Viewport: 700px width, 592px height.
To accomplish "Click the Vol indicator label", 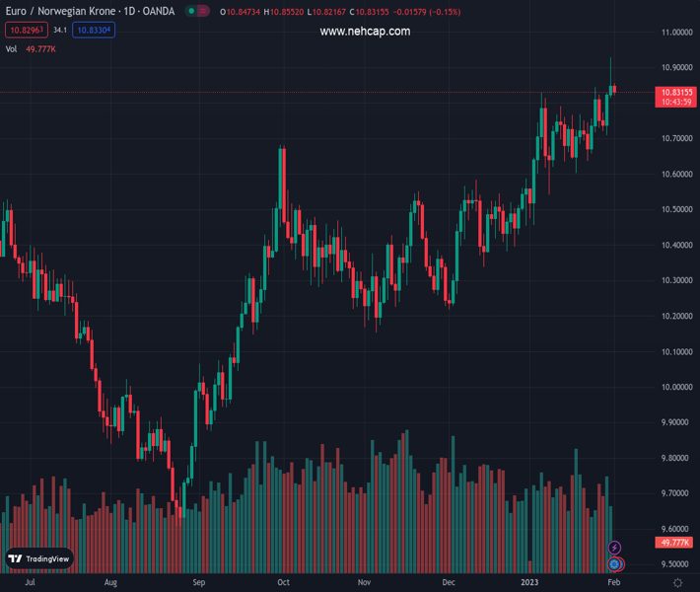I will point(12,48).
